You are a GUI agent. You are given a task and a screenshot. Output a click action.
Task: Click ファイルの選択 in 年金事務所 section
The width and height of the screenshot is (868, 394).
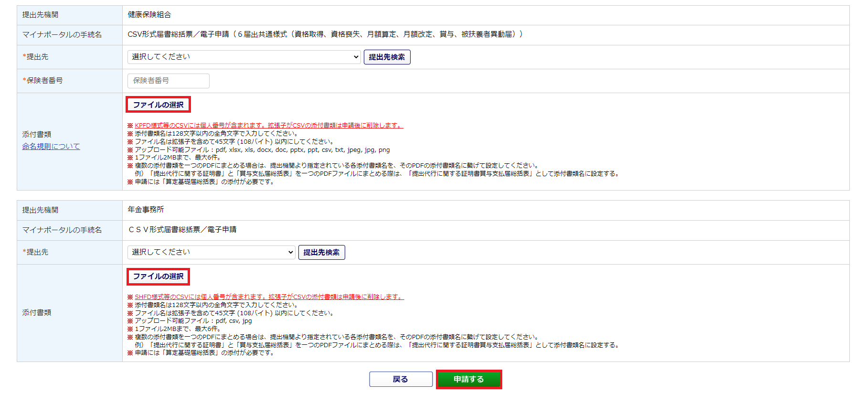(x=158, y=277)
